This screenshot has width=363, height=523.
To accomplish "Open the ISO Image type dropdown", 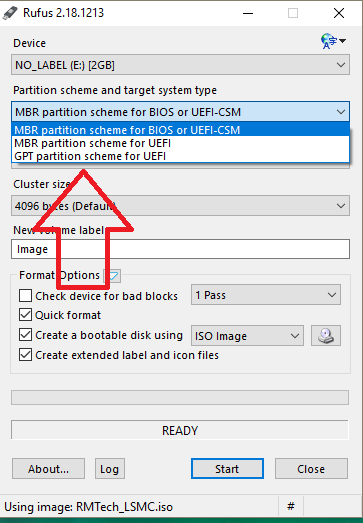I will [x=247, y=336].
